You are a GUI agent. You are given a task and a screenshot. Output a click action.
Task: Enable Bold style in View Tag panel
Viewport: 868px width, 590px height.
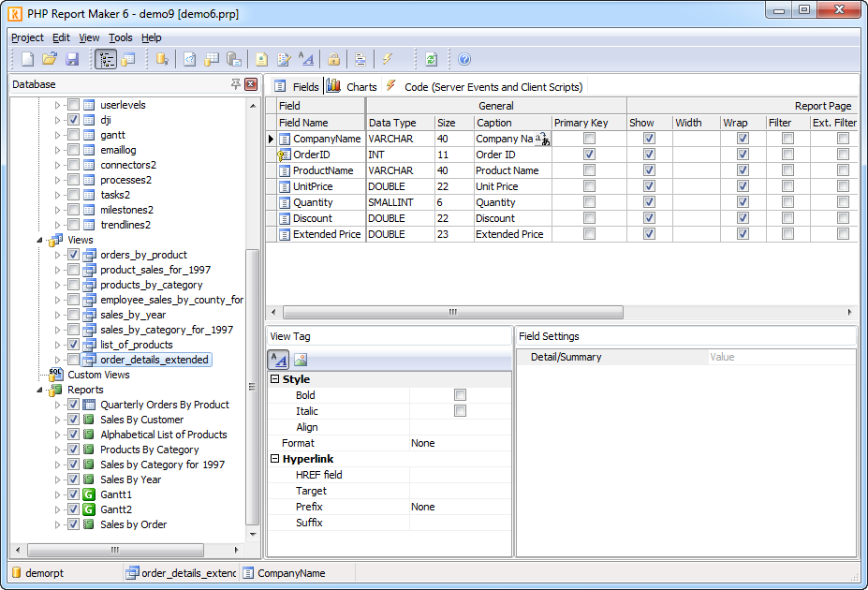(460, 394)
